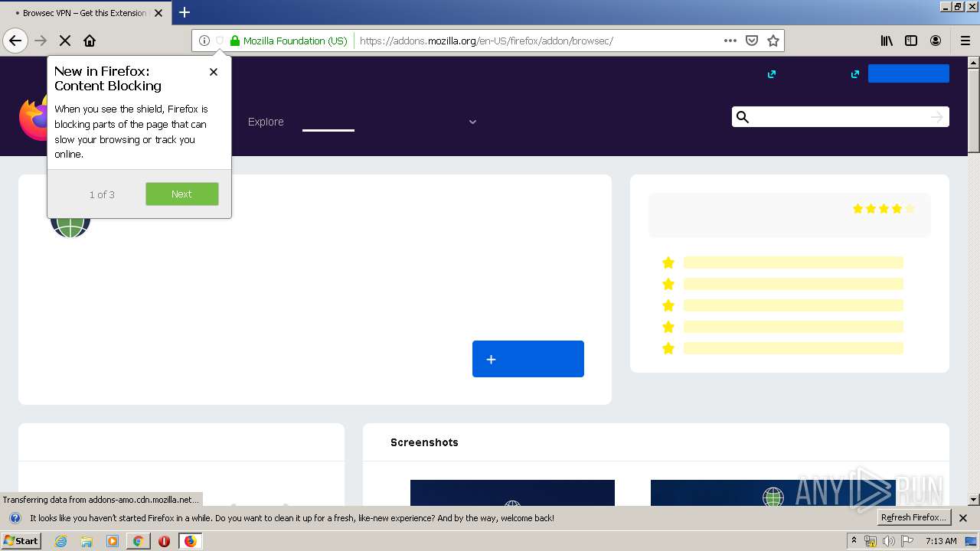Click the search magnifier icon

(742, 117)
